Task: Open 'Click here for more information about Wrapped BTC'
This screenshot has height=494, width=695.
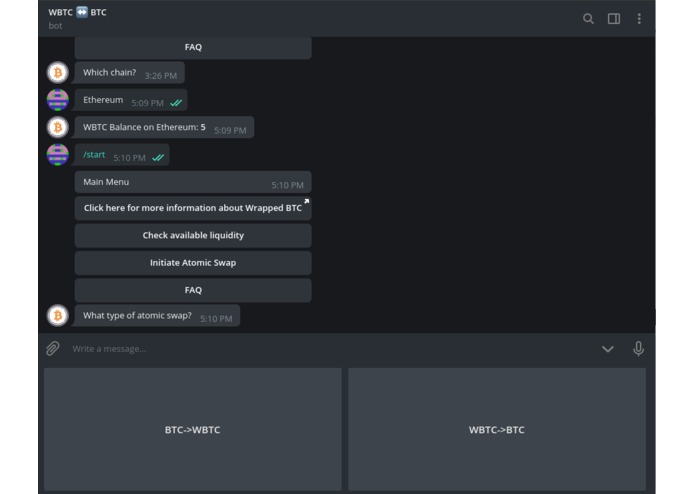Action: pos(193,208)
